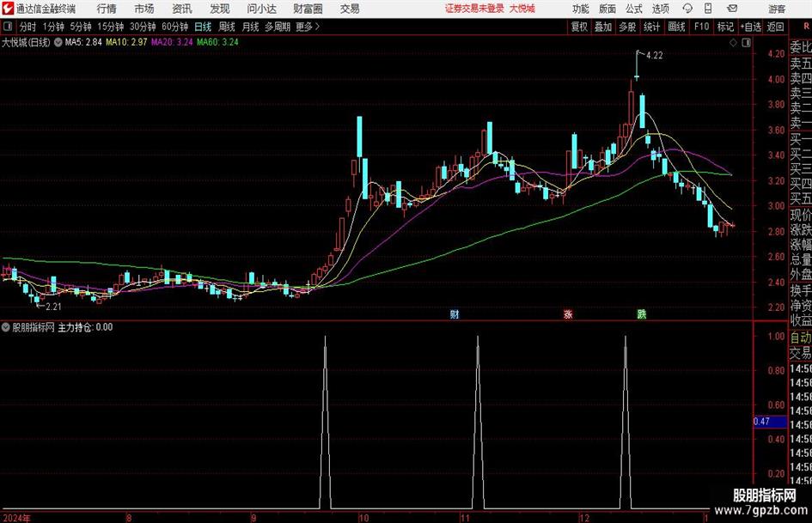Image resolution: width=812 pixels, height=523 pixels.
Task: Expand 股朋指标网 sub-indicator dropdown arrow
Action: (6, 327)
